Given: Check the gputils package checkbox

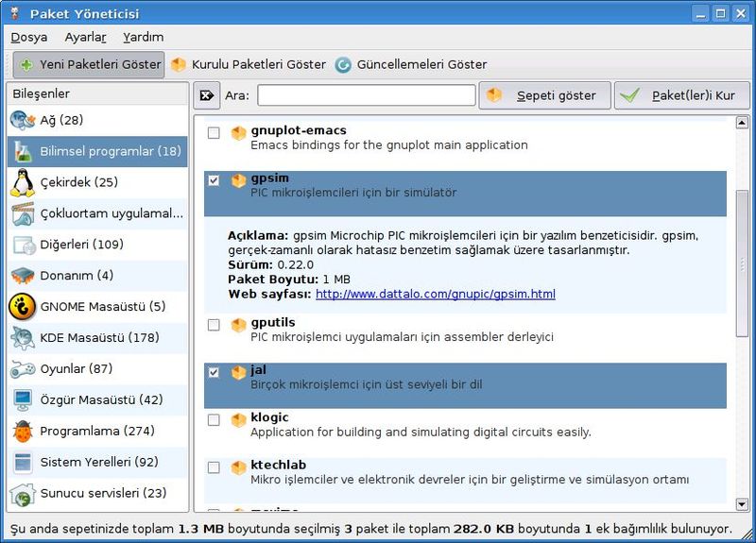Looking at the screenshot, I should point(214,325).
